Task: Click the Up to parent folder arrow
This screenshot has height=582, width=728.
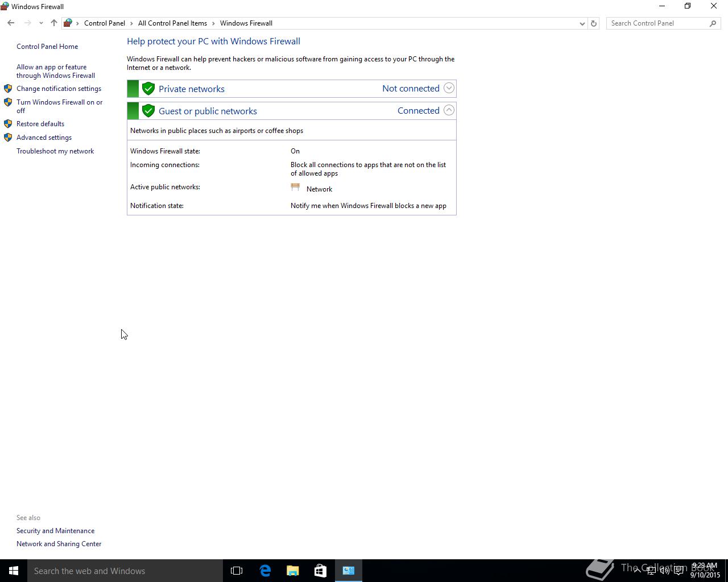Action: pyautogui.click(x=54, y=23)
